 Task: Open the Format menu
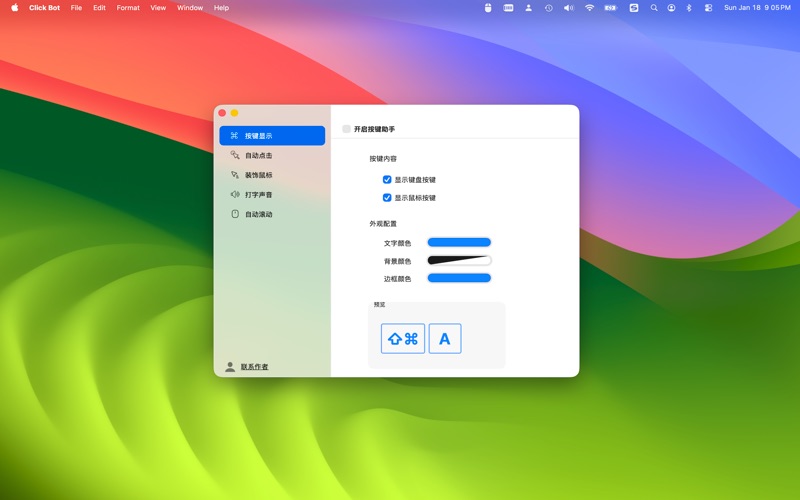(128, 8)
